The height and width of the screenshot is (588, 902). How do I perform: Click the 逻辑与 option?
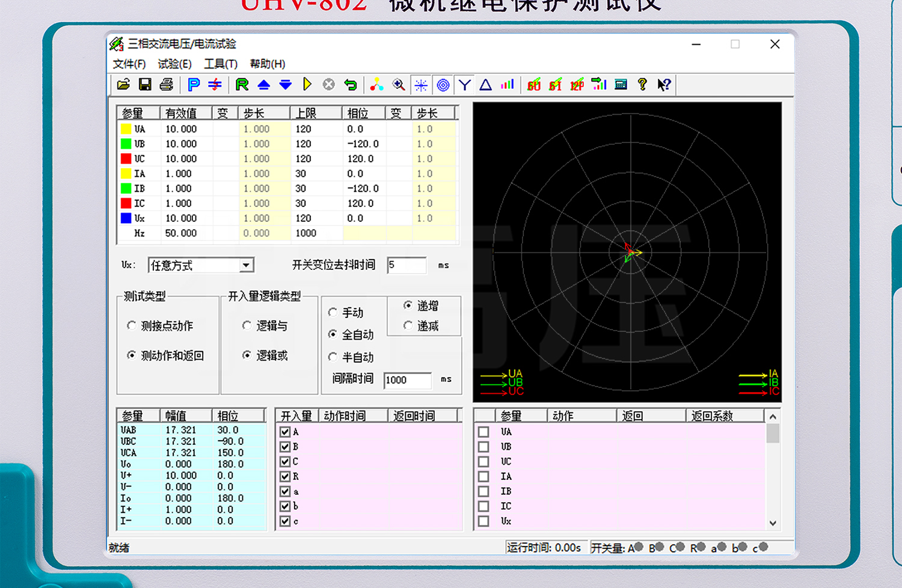[x=247, y=325]
